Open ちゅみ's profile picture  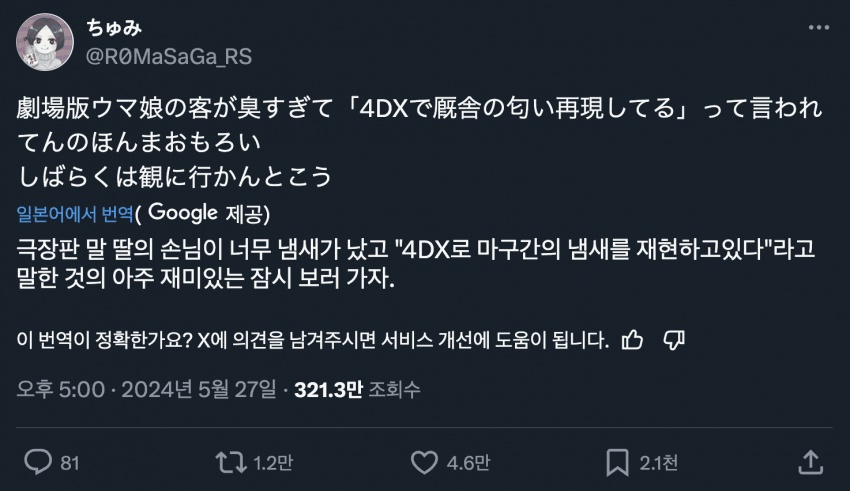coord(44,42)
